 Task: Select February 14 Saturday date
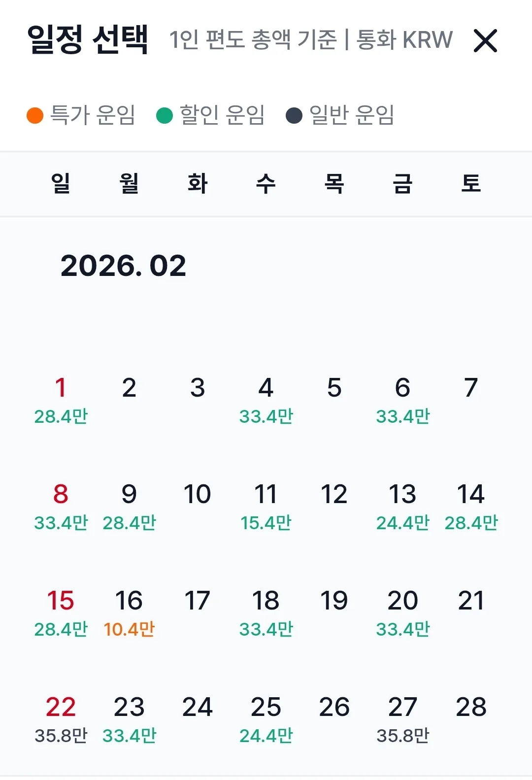tap(471, 507)
